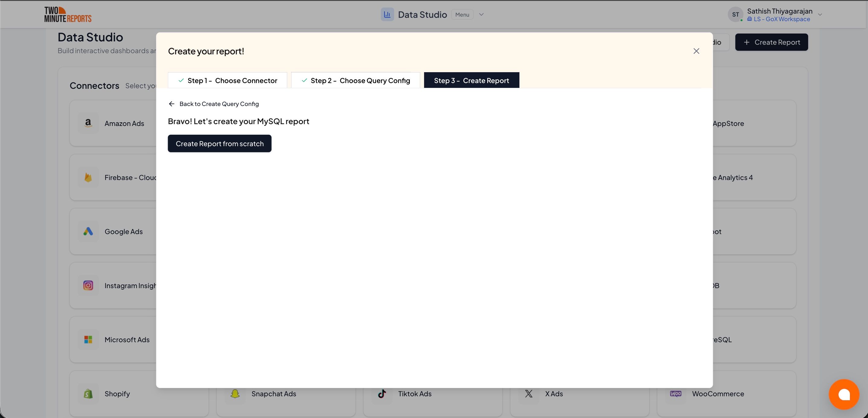Open the chat support bubble
This screenshot has width=868, height=418.
coord(844,394)
